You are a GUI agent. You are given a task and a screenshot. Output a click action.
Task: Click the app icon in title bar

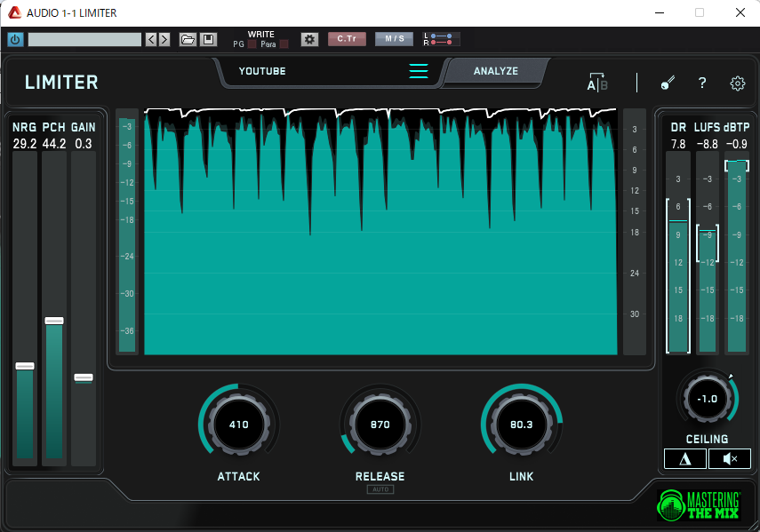(x=14, y=12)
